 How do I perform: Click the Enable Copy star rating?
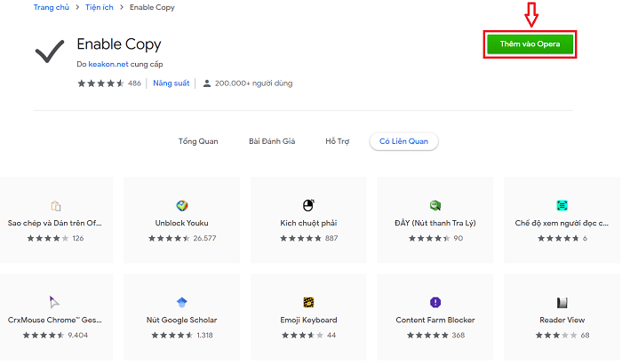(100, 83)
